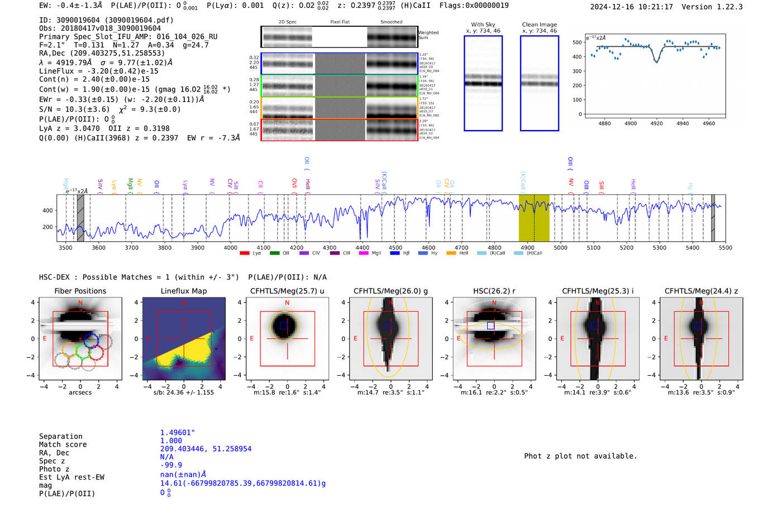Image resolution: width=782 pixels, height=532 pixels.
Task: Click the MgII magenta legend swatch
Action: 364,253
